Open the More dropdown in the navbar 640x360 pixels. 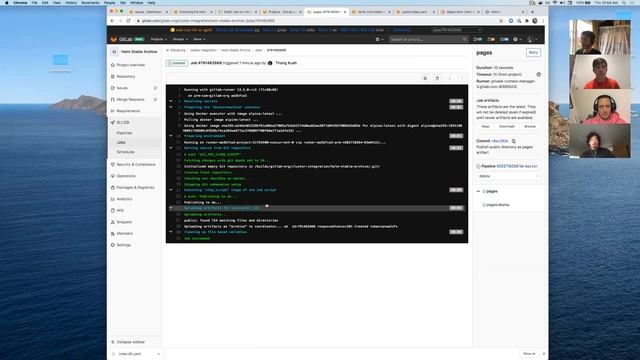199,39
